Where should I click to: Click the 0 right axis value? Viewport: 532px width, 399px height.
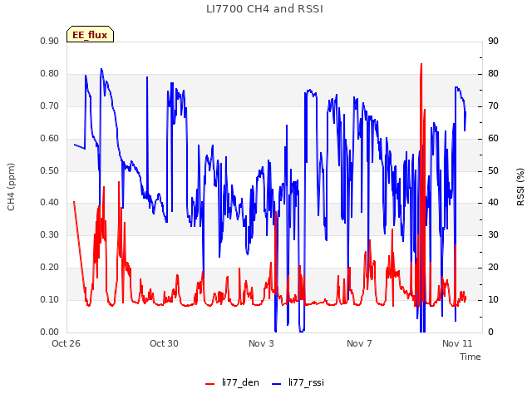[x=490, y=332]
